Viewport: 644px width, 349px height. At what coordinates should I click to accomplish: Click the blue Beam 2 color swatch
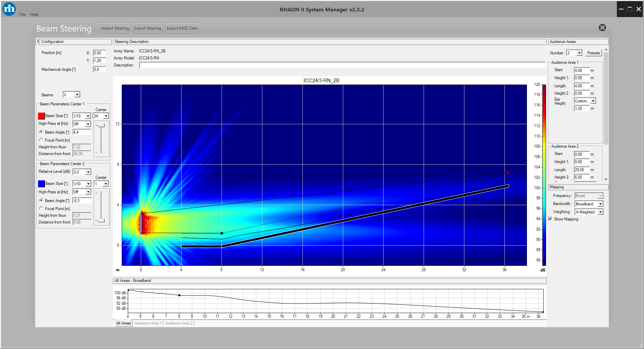(x=42, y=184)
